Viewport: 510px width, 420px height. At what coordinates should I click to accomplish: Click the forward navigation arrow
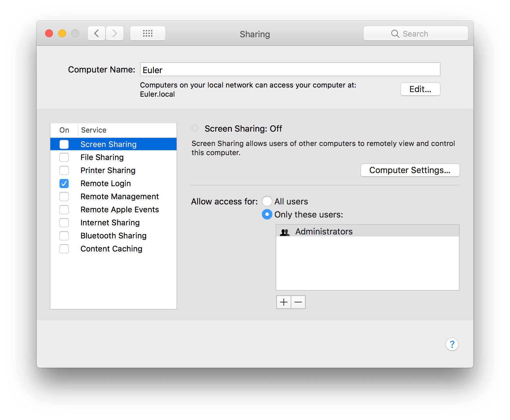tap(115, 33)
